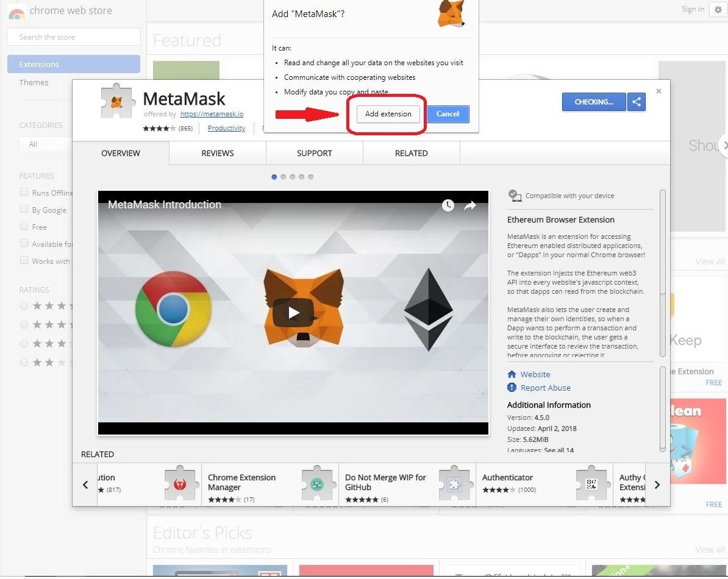Image resolution: width=728 pixels, height=579 pixels.
Task: Enable the Works with checkbox
Action: pyautogui.click(x=24, y=260)
